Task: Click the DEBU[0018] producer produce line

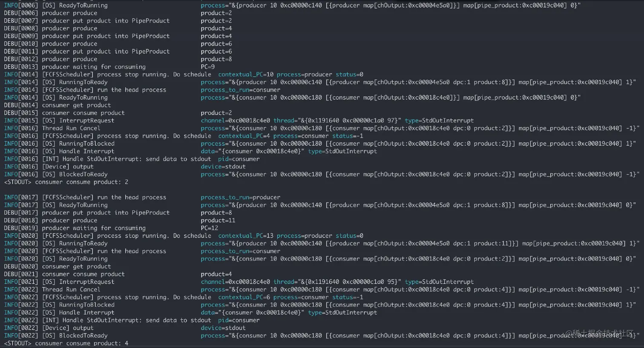Action: pos(120,220)
